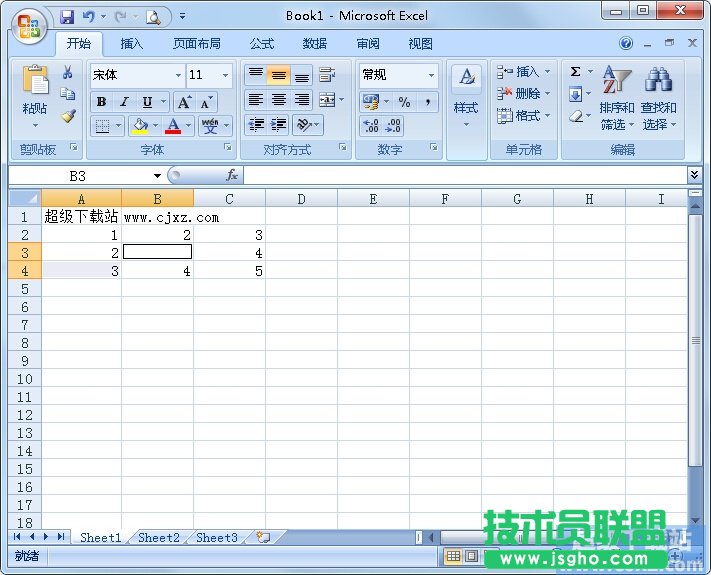Screen dimensions: 711x575
Task: Click the insert function fx icon
Action: point(232,175)
